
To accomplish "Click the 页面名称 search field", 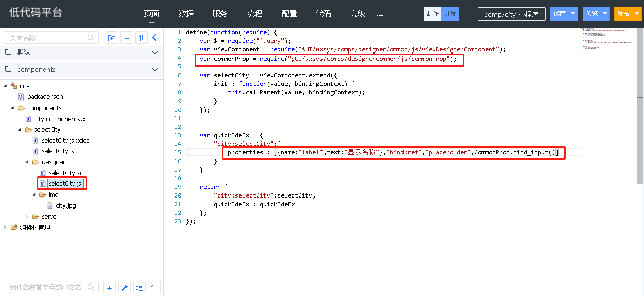I will [x=48, y=38].
